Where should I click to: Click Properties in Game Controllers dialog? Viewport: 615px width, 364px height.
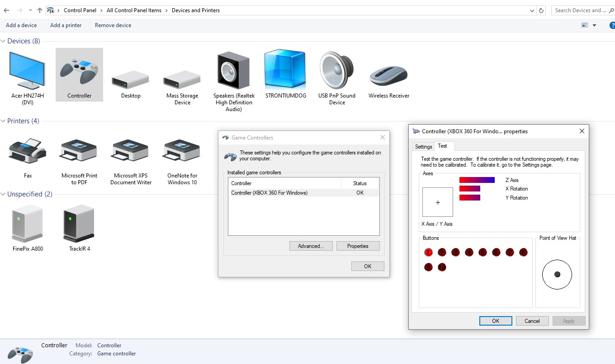[x=358, y=246]
